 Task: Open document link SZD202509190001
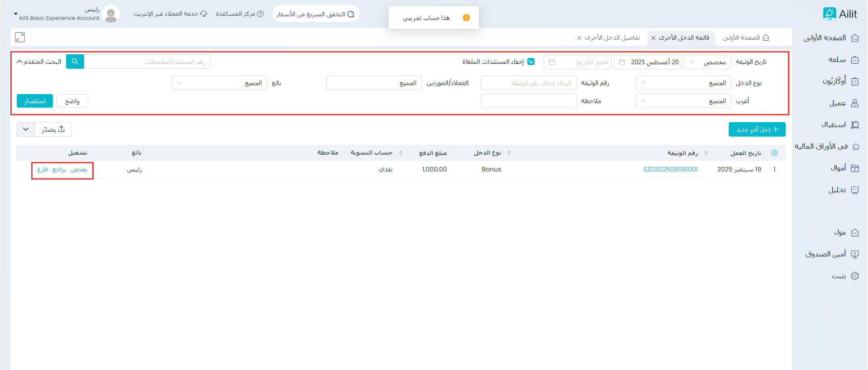tap(670, 169)
